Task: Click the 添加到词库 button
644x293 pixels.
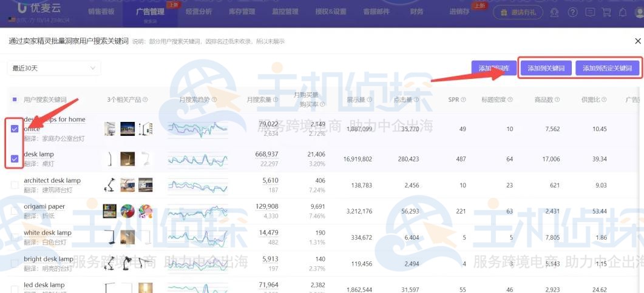Action: click(493, 68)
